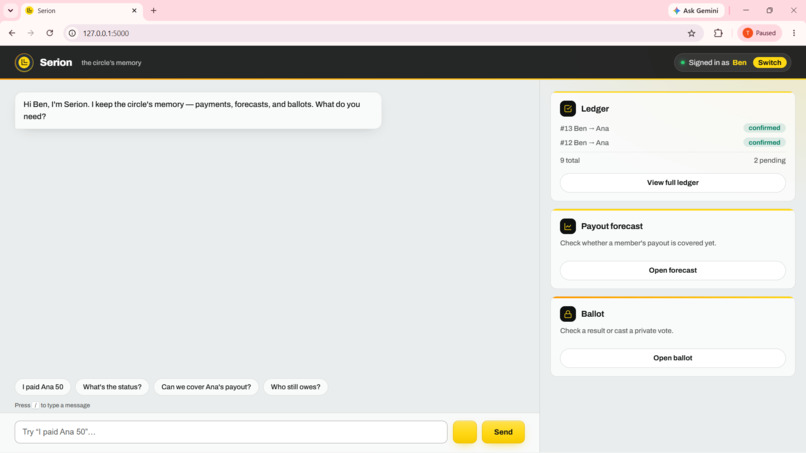
Task: Click the Open ballot button
Action: pyautogui.click(x=672, y=358)
